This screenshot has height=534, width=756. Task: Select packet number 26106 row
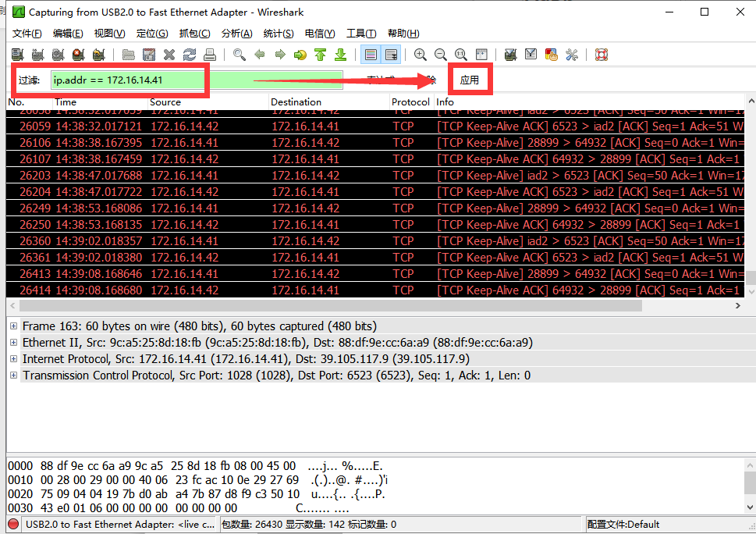click(375, 143)
